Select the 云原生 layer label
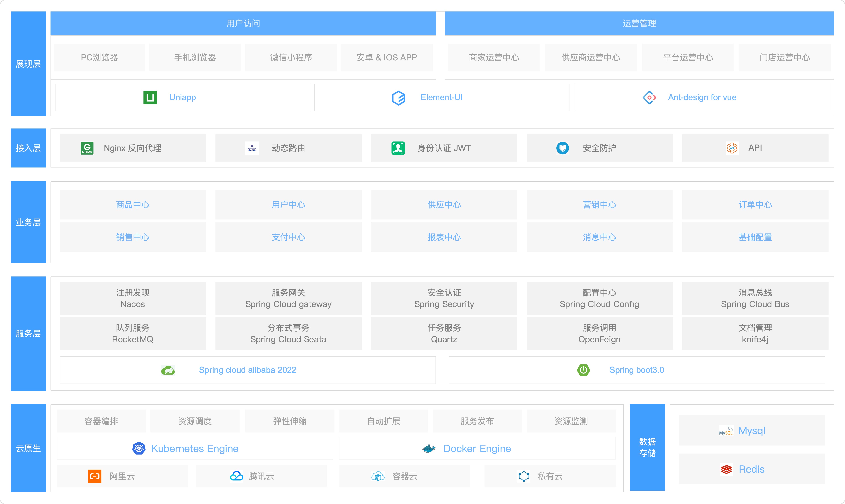 (28, 448)
